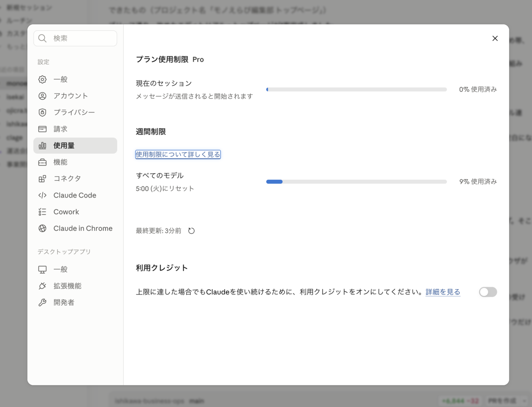Screen dimensions: 532x407
Task: Click the 9% 使用済み text
Action: [478, 182]
